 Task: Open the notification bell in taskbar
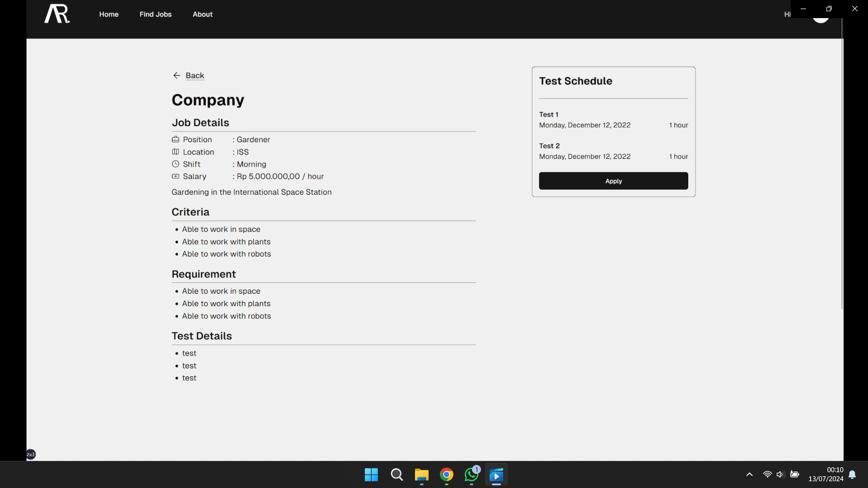click(x=852, y=474)
